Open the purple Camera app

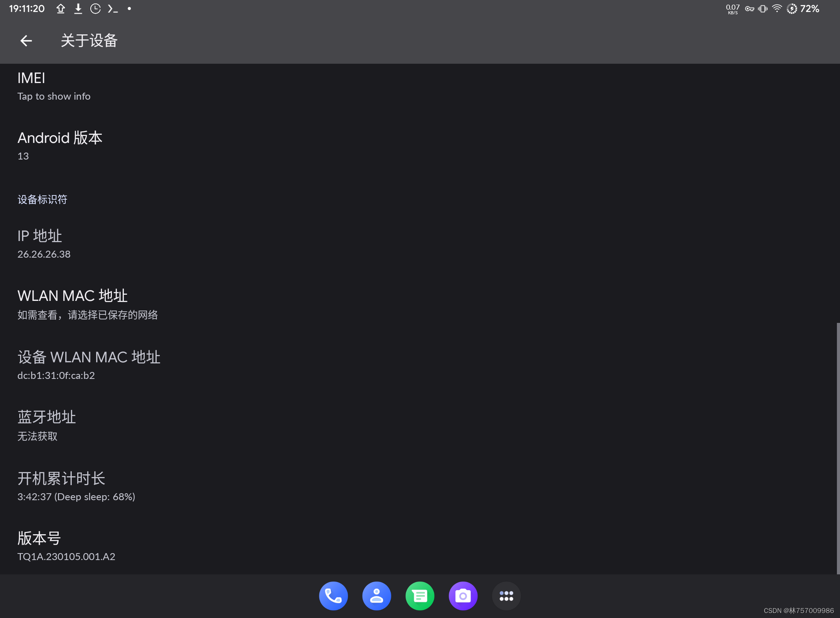[x=463, y=596]
